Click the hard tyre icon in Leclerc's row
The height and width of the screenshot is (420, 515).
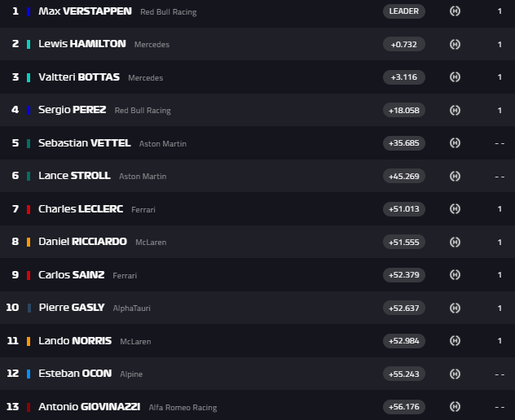click(455, 209)
